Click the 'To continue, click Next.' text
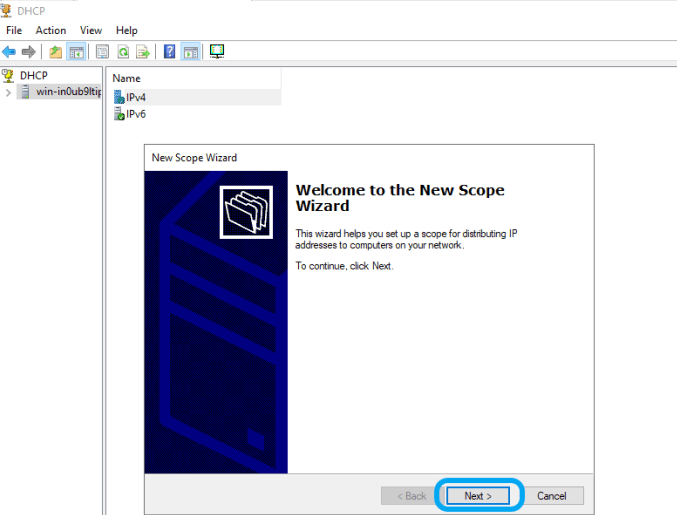Image resolution: width=677 pixels, height=515 pixels. click(x=345, y=266)
